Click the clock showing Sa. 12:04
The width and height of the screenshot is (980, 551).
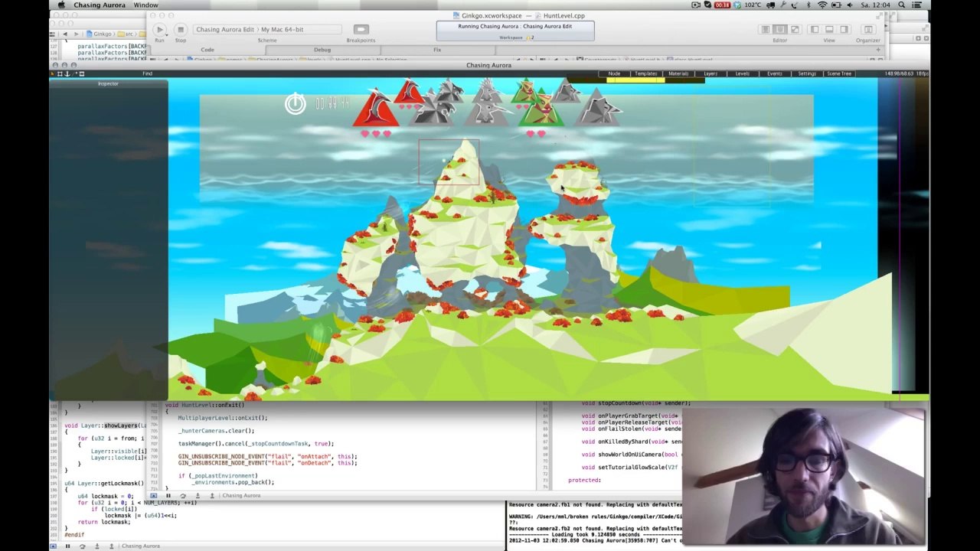(x=875, y=5)
